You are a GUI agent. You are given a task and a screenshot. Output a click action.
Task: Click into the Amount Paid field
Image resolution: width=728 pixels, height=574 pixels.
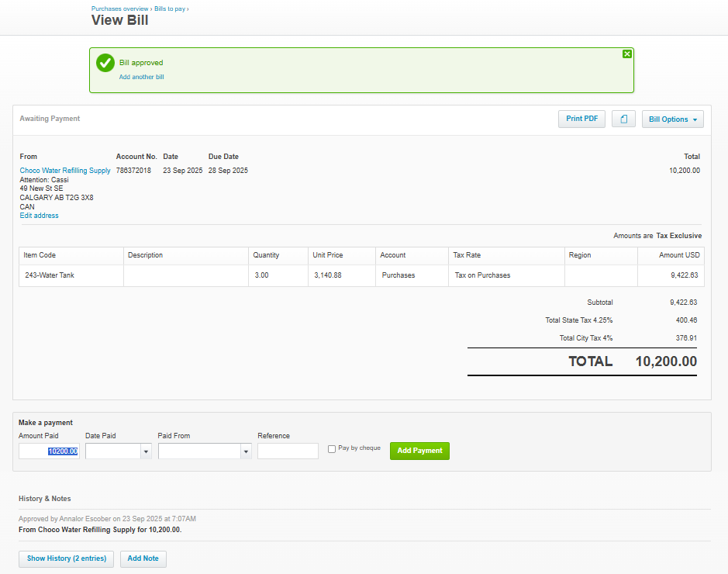(49, 451)
